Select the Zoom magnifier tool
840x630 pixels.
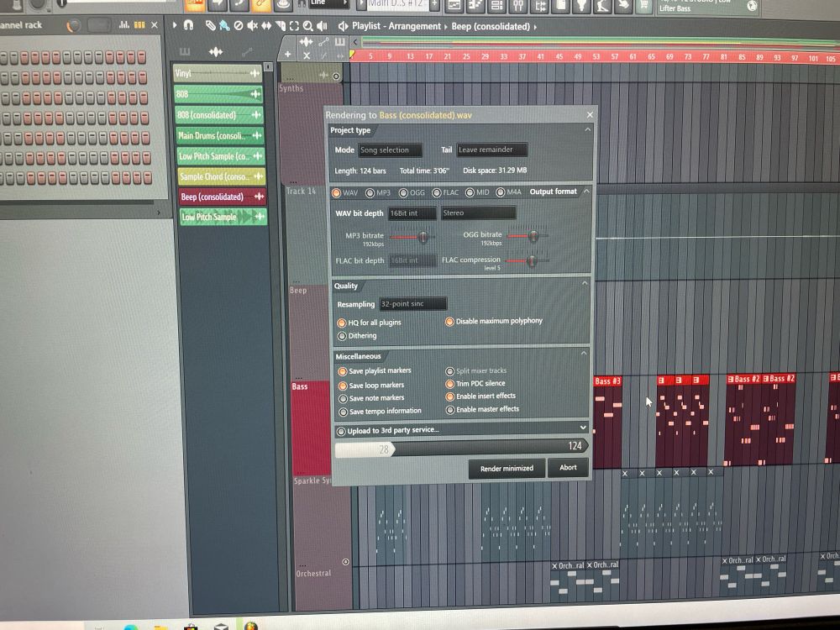[x=307, y=26]
